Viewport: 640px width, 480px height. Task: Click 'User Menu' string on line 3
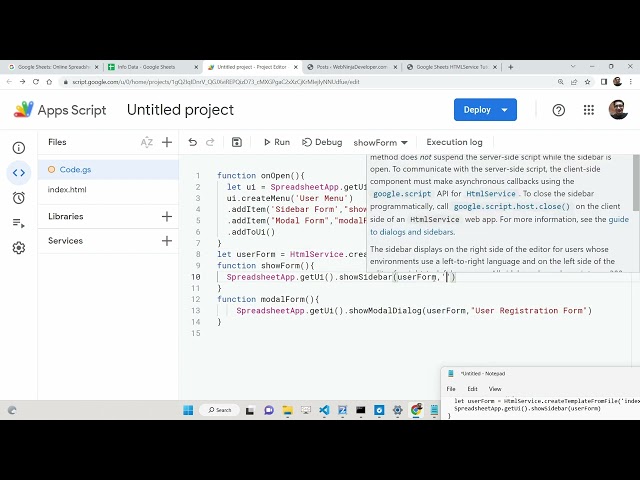click(324, 198)
